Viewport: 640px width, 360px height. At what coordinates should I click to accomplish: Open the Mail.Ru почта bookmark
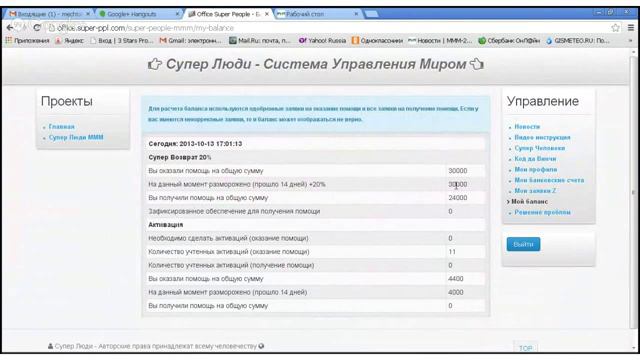pos(261,40)
